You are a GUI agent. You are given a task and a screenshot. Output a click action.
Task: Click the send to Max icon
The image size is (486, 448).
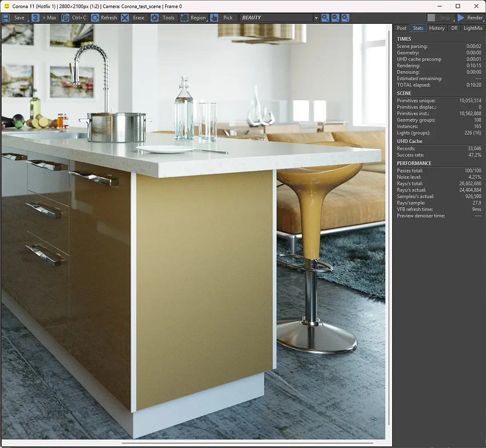[35, 18]
